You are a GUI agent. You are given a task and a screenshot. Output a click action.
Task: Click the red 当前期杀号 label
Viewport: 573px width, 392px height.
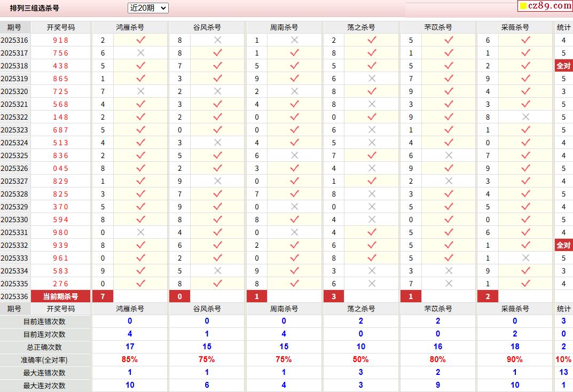[x=60, y=296]
